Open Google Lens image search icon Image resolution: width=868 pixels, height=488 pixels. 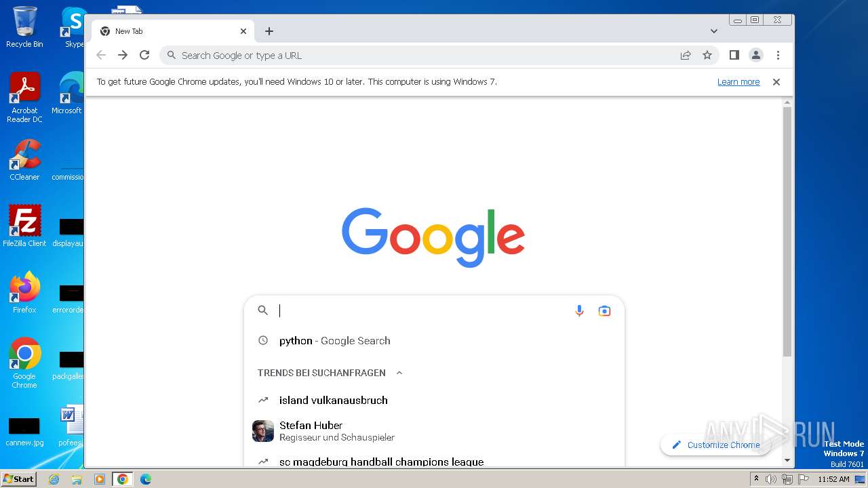pyautogui.click(x=604, y=310)
